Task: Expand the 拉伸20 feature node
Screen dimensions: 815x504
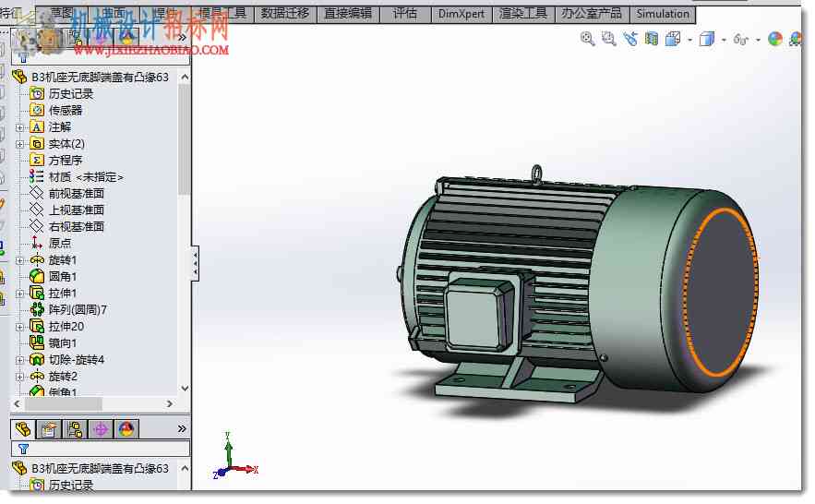Action: coord(19,328)
